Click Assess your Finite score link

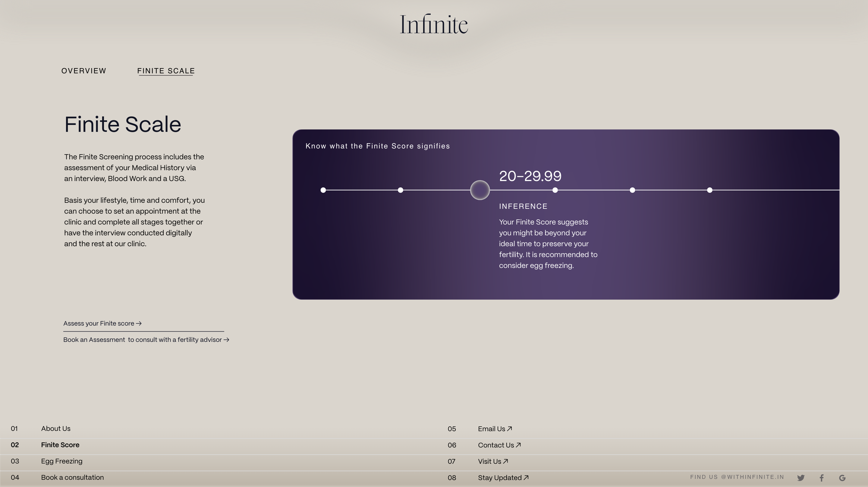[x=102, y=323]
